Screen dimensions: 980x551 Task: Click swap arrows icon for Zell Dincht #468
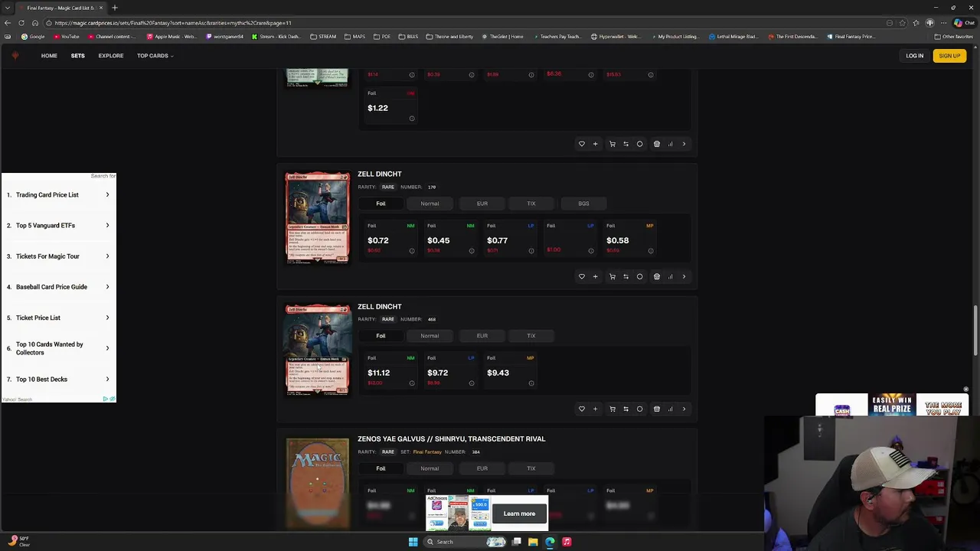point(626,409)
